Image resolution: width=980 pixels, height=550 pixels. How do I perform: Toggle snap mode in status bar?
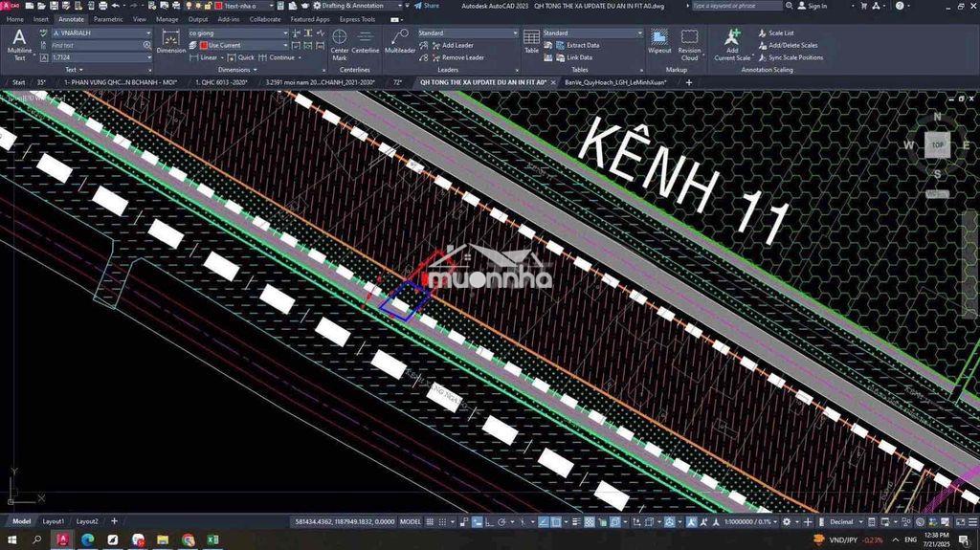(443, 522)
